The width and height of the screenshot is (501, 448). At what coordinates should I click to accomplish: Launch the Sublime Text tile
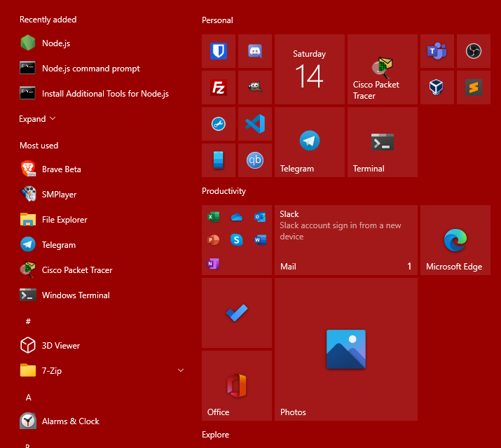pos(474,87)
